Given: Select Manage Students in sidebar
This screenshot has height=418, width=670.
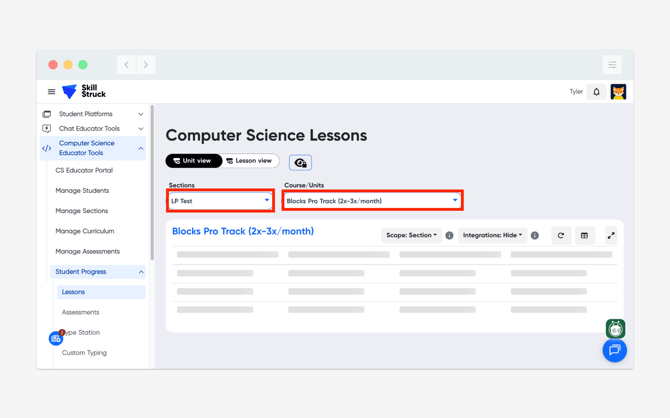Looking at the screenshot, I should 82,191.
